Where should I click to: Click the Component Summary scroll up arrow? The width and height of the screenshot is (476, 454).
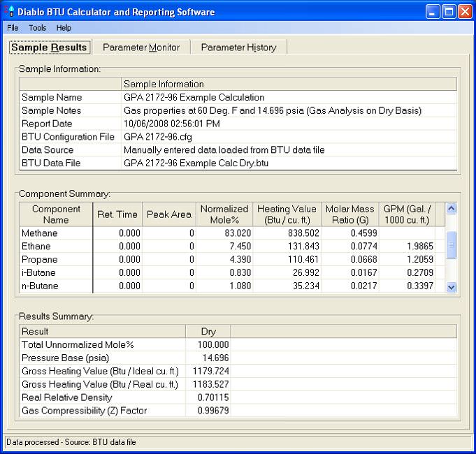[451, 208]
